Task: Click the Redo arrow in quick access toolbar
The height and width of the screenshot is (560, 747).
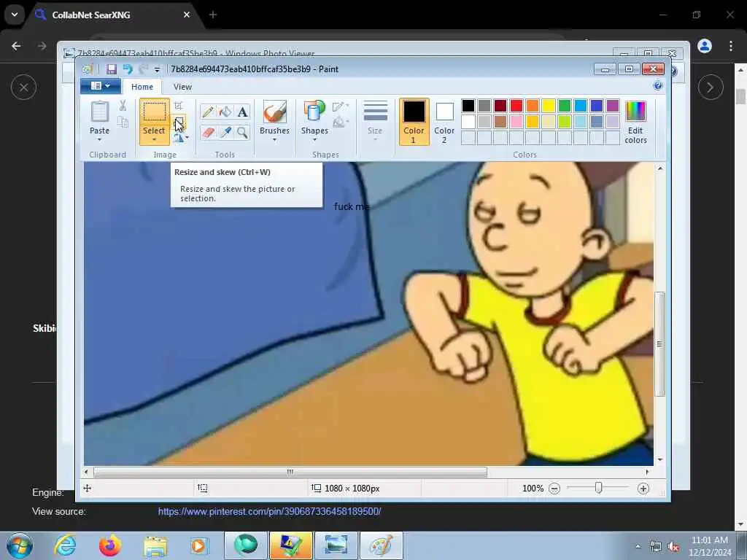Action: pyautogui.click(x=143, y=69)
